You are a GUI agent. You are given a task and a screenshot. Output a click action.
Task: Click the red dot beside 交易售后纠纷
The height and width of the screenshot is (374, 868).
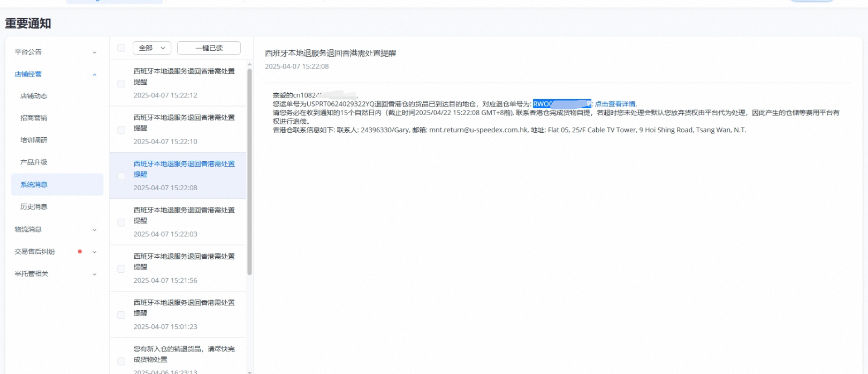(80, 251)
